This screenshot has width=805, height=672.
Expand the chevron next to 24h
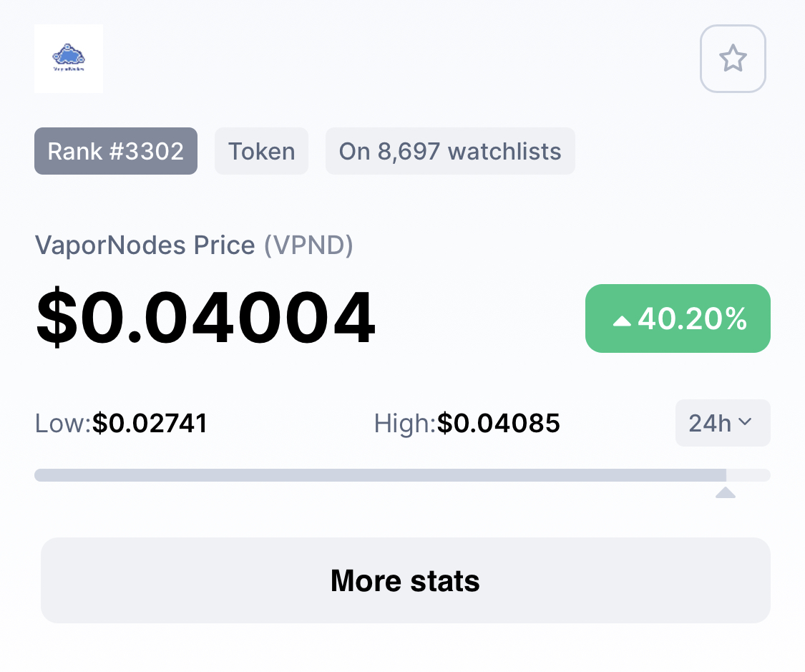[x=745, y=422]
